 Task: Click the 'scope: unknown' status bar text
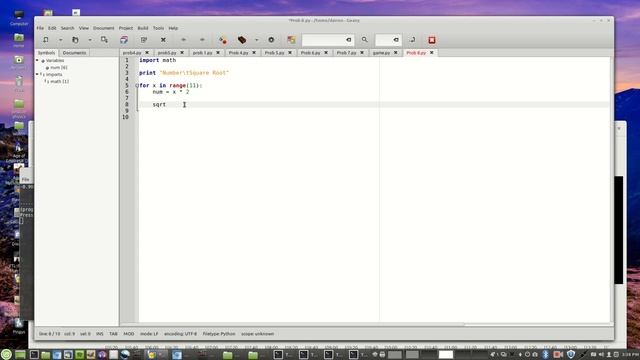258,334
